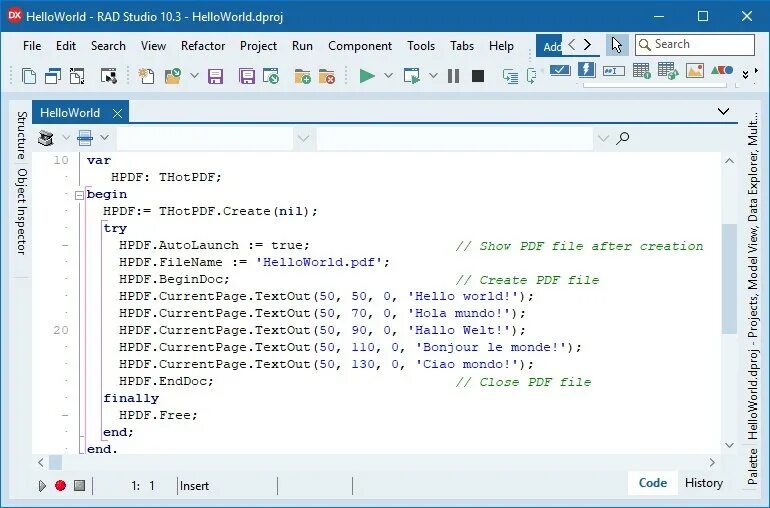Open the Project menu

(x=258, y=46)
